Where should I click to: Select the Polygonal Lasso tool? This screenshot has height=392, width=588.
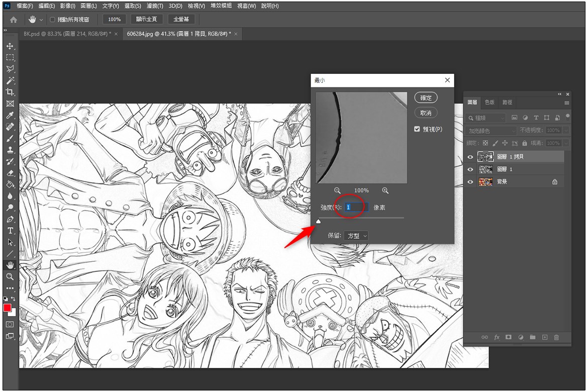[10, 69]
